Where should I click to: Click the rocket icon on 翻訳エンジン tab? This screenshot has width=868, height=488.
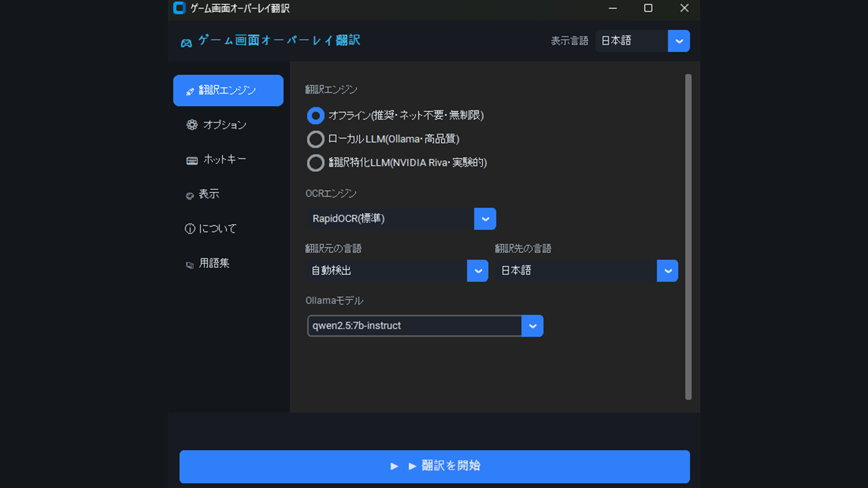(x=190, y=91)
